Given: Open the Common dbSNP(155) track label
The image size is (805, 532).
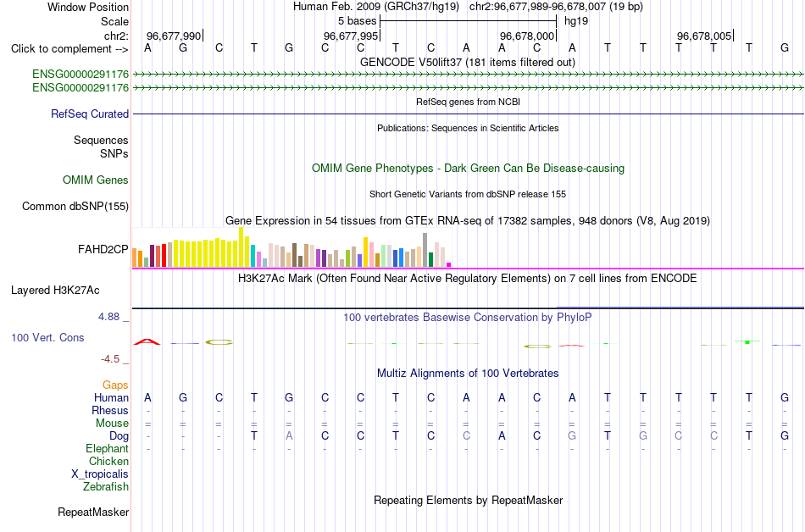Looking at the screenshot, I should pyautogui.click(x=75, y=206).
